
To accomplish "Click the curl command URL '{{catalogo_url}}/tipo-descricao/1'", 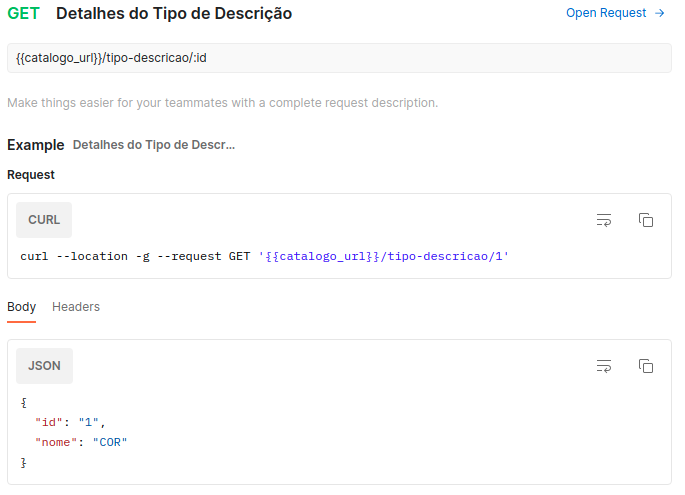I will [x=384, y=256].
